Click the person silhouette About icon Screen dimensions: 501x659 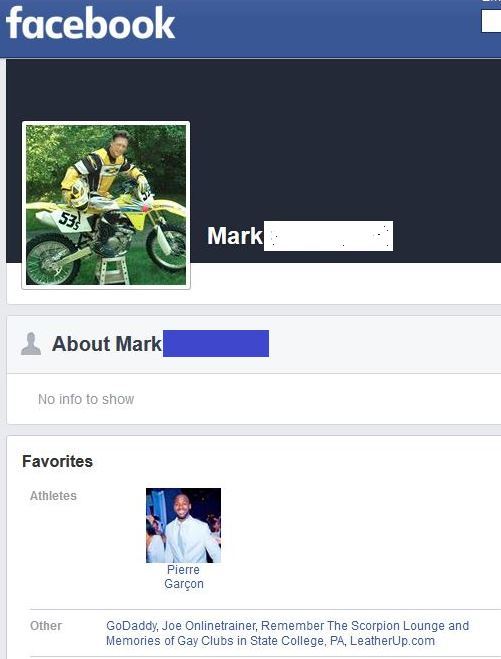[x=31, y=343]
